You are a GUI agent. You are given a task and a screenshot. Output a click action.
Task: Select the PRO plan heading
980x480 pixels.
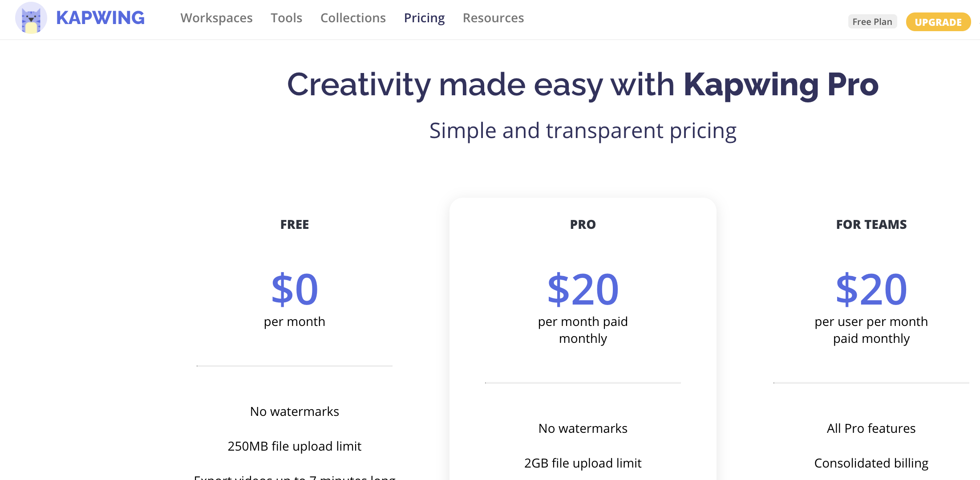[583, 224]
